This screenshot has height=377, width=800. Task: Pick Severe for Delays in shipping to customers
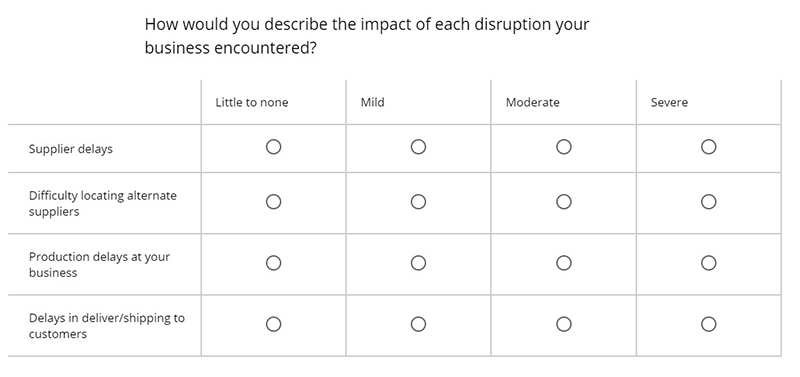pos(709,324)
